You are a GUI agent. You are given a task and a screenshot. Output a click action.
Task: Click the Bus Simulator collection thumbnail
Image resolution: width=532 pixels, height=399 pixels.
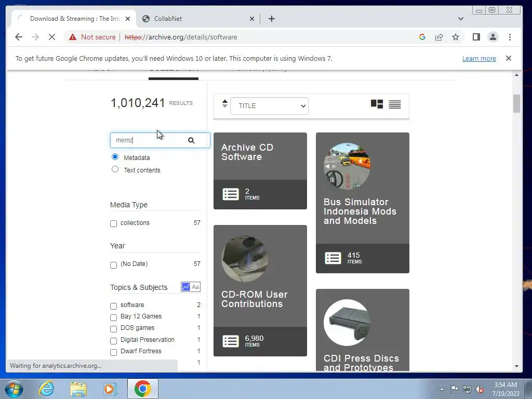347,166
